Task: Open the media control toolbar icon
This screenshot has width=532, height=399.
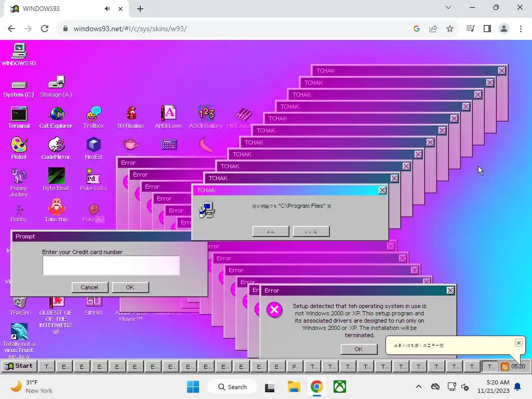Action: (470, 29)
